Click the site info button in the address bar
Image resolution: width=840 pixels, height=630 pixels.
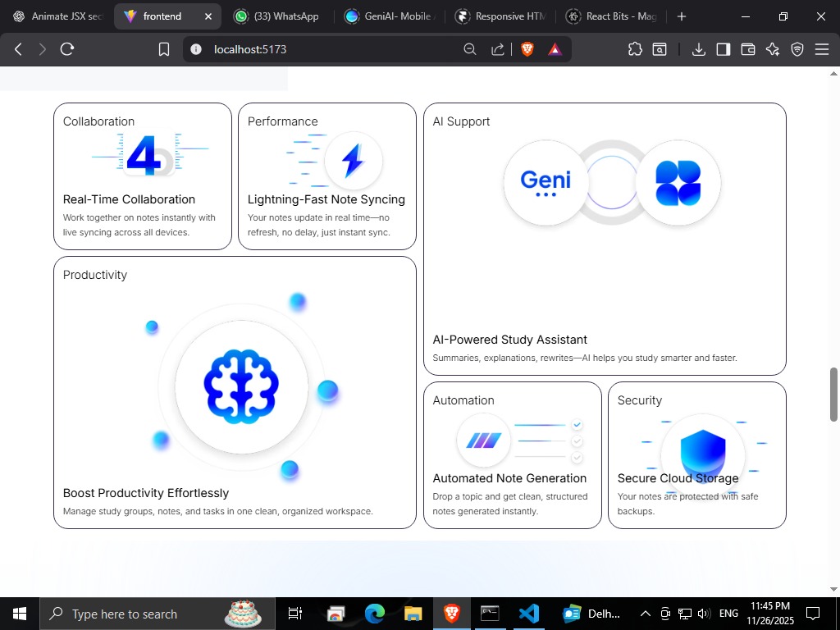(194, 48)
